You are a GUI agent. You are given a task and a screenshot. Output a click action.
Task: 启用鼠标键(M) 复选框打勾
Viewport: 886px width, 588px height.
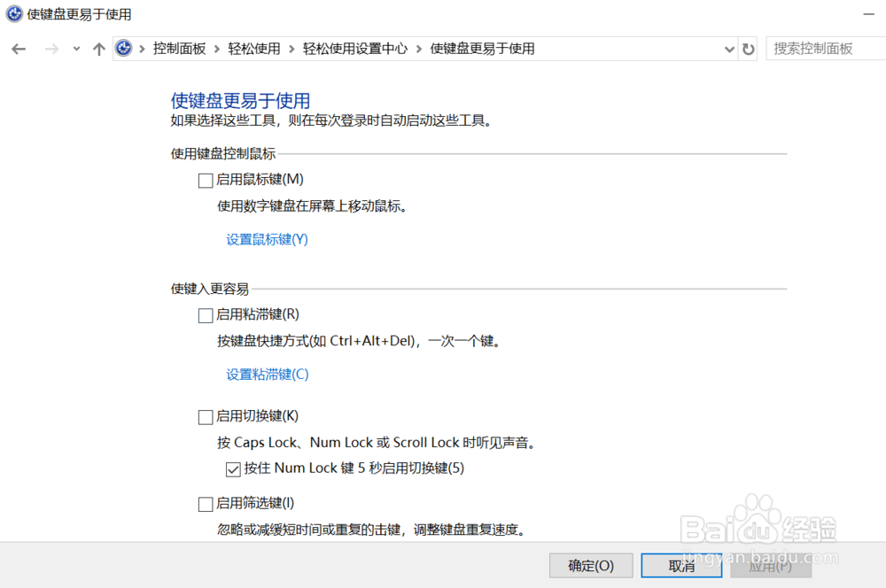tap(205, 180)
